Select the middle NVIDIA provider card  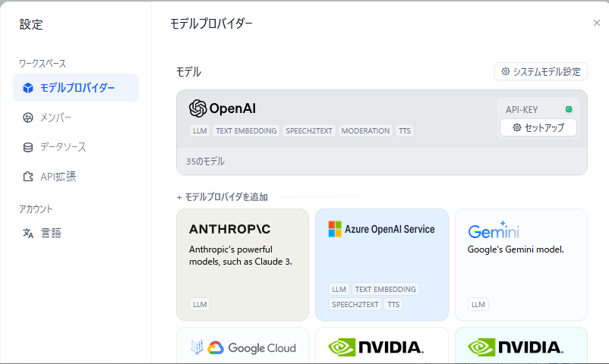381,347
